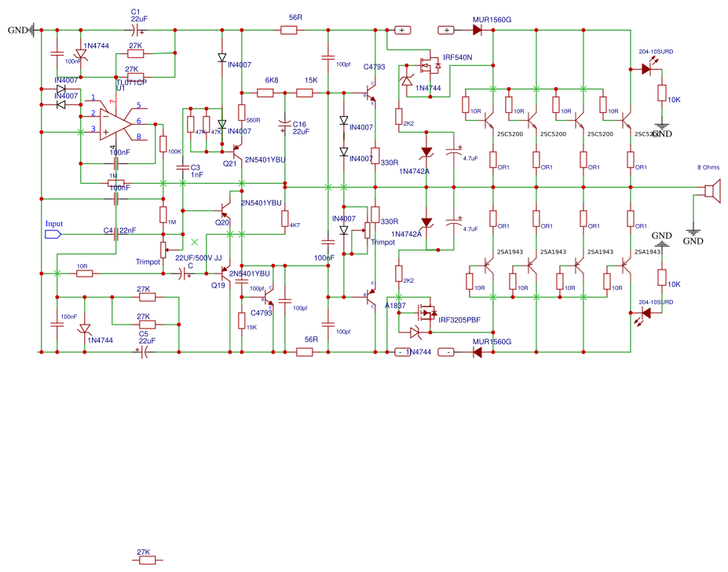Select the 15K resistor below 100pf capacitor

tap(241, 321)
